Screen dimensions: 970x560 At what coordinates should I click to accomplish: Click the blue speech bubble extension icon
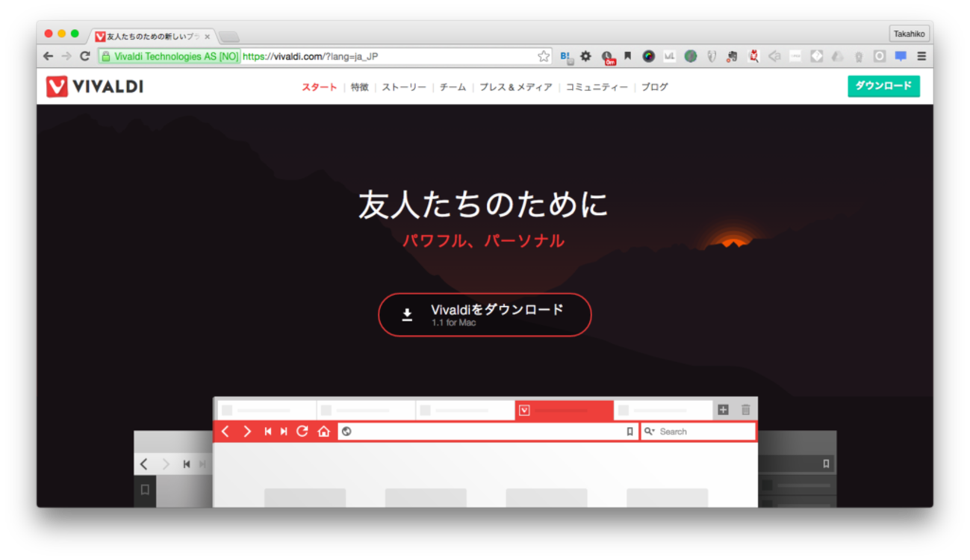[x=901, y=56]
